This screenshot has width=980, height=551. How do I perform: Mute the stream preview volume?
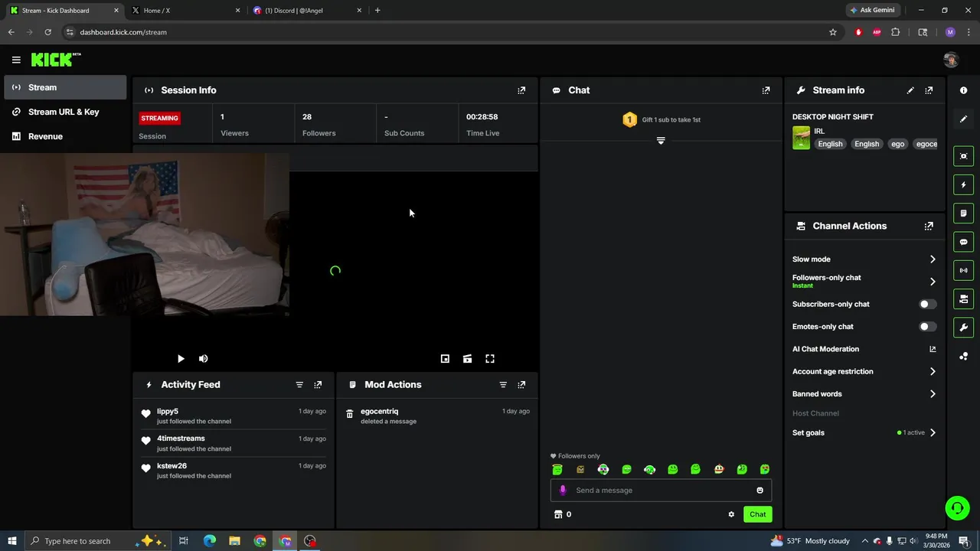pos(204,359)
